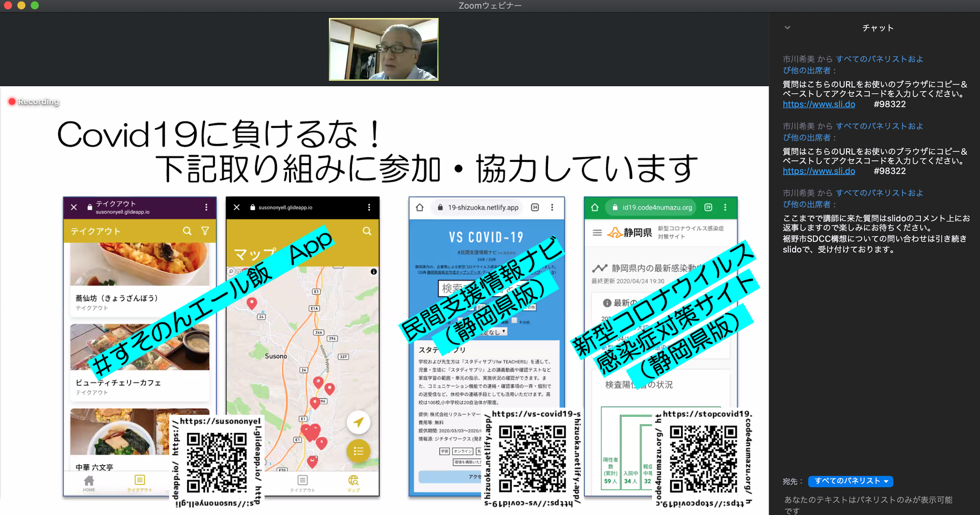Open the first https://www.sli.do link

[819, 104]
